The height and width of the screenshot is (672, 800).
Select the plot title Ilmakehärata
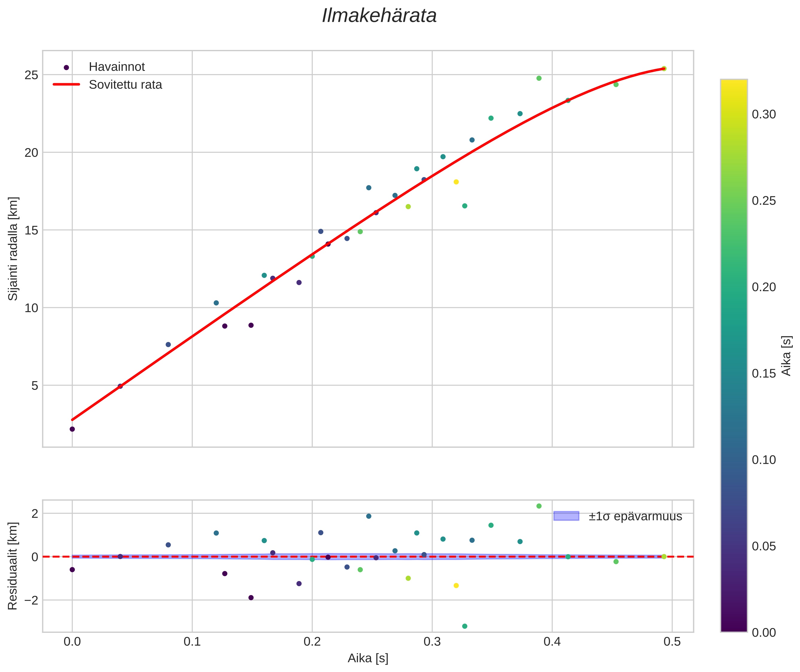(x=379, y=16)
